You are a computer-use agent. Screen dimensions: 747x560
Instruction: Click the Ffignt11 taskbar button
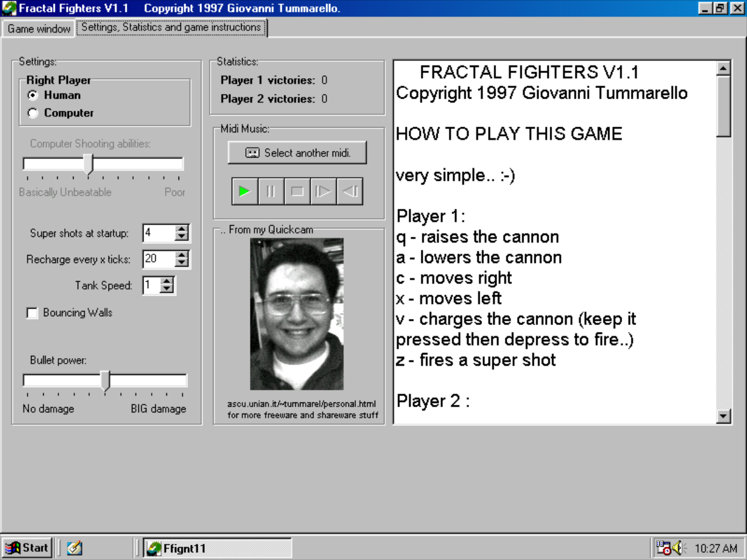[x=217, y=548]
